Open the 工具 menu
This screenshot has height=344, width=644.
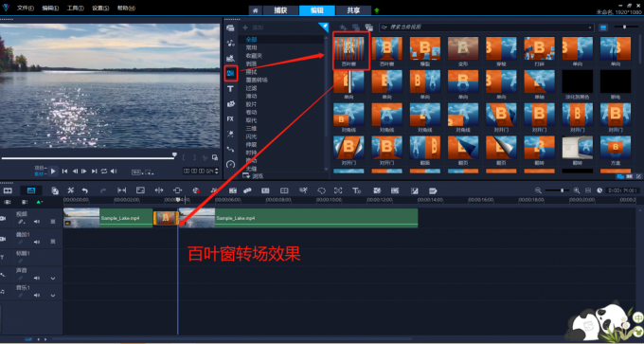[76, 9]
